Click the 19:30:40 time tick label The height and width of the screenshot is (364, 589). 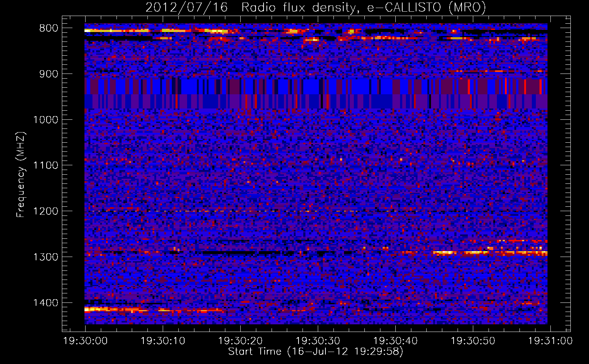(395, 341)
